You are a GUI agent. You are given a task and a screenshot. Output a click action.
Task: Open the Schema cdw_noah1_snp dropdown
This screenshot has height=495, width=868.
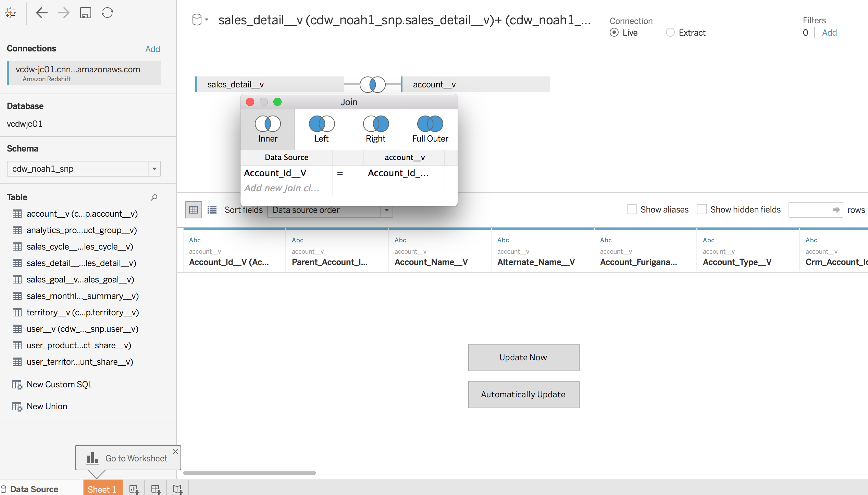click(154, 169)
